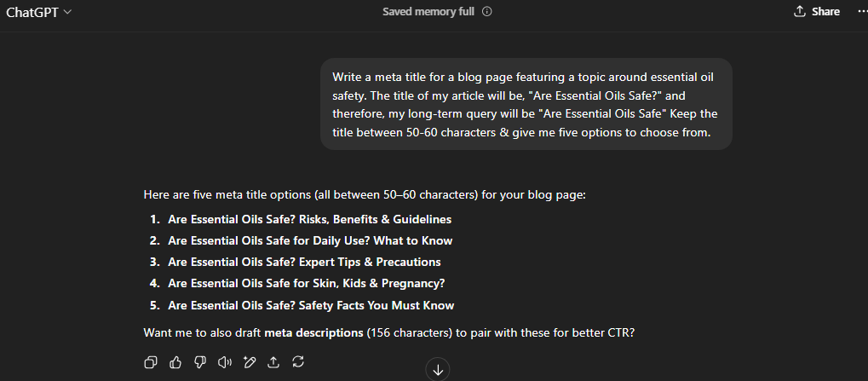Play the response aloud via speaker icon

coord(224,362)
